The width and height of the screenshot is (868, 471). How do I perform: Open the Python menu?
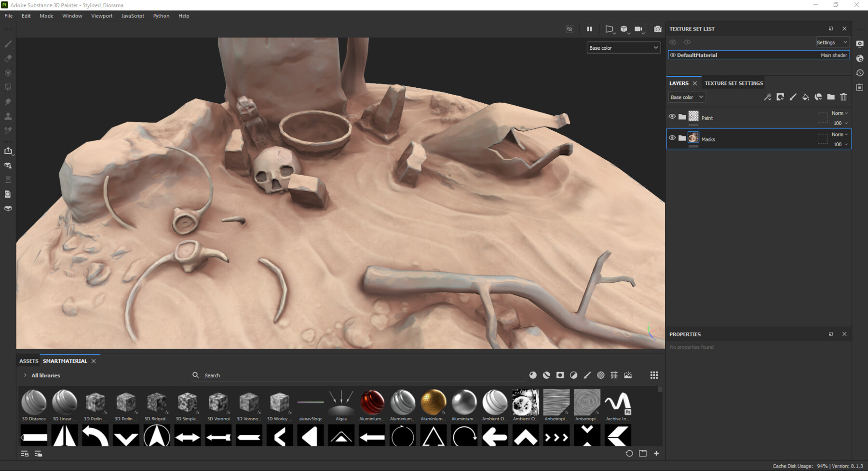point(161,15)
